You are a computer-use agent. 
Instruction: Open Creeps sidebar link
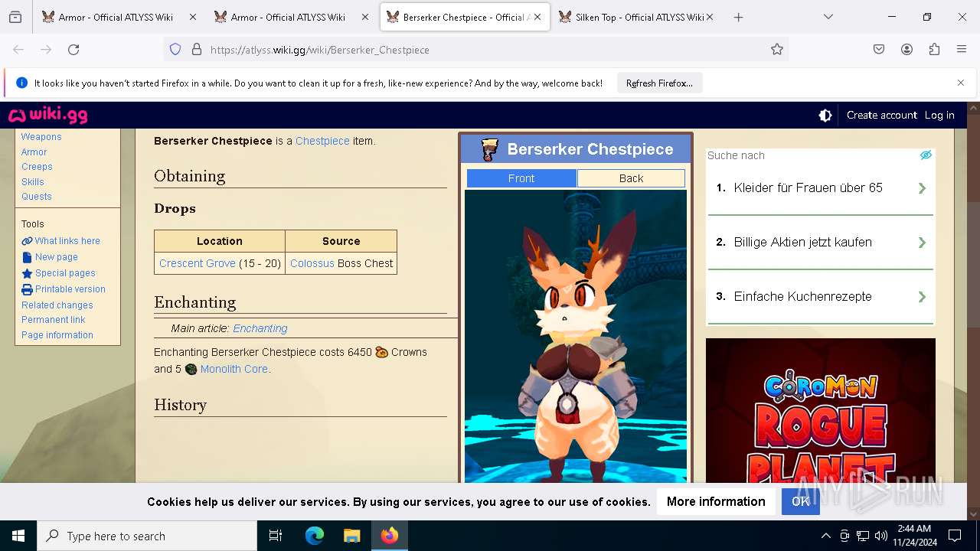(x=37, y=167)
